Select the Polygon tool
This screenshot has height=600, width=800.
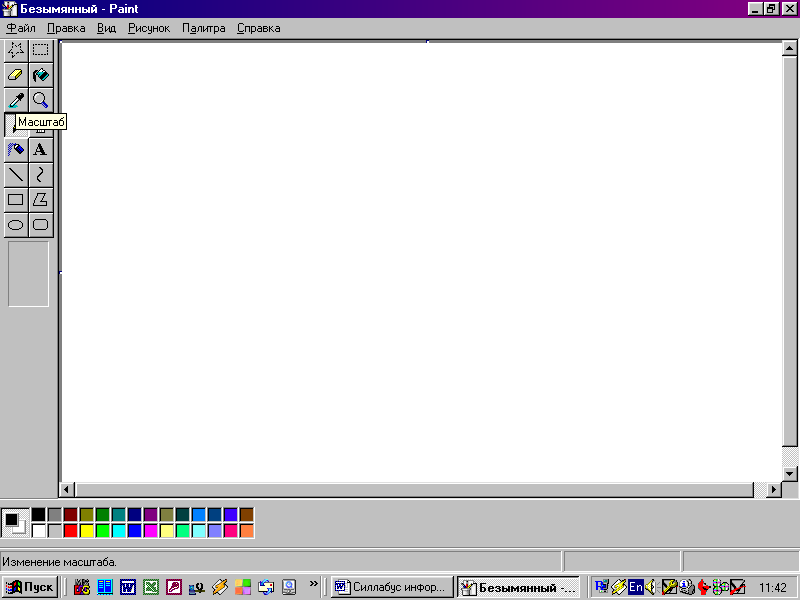41,199
